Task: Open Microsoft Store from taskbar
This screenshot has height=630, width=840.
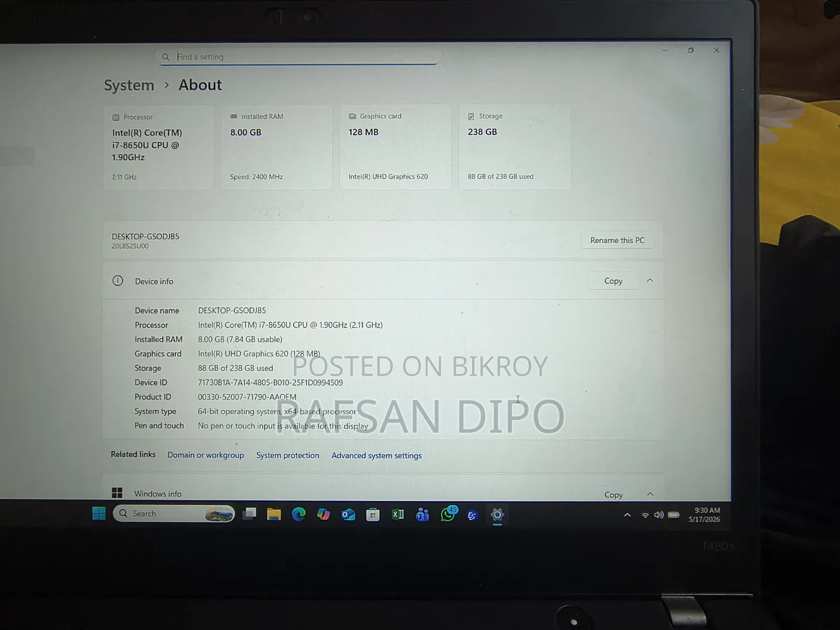Action: tap(373, 514)
